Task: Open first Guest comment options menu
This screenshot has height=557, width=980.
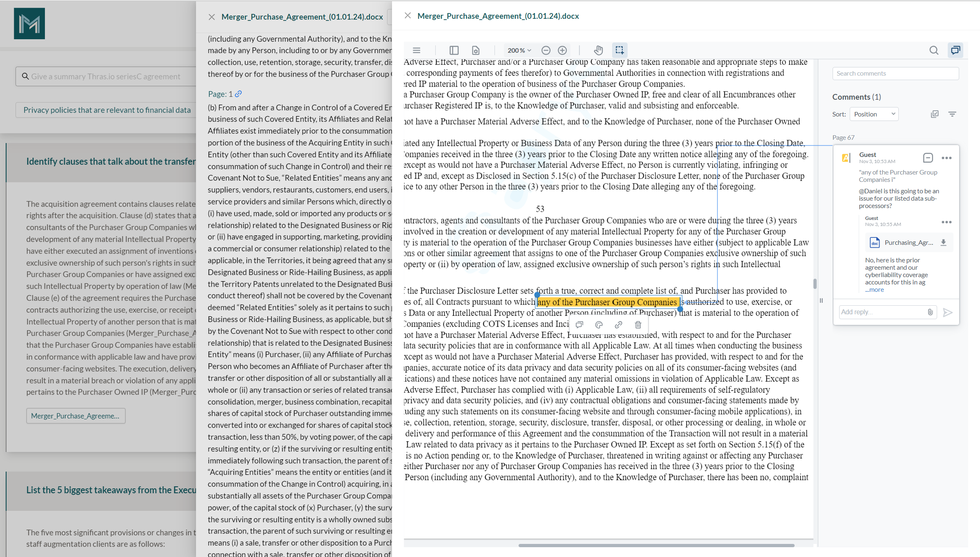Action: (947, 158)
